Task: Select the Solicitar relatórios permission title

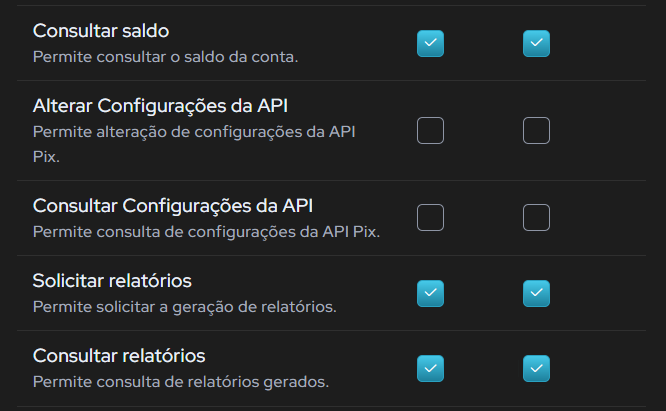Action: 112,281
